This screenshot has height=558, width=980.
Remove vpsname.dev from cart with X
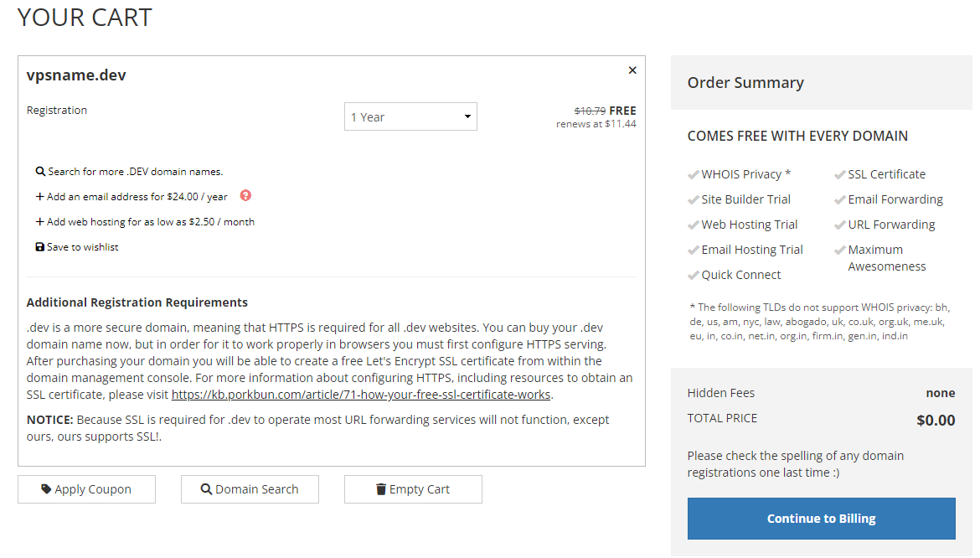tap(632, 70)
